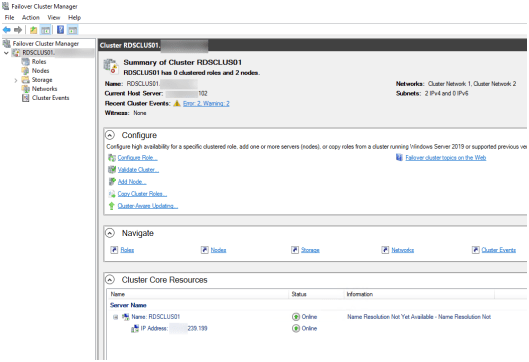529x362 pixels.
Task: Click the Validate Cluster link
Action: 138,170
